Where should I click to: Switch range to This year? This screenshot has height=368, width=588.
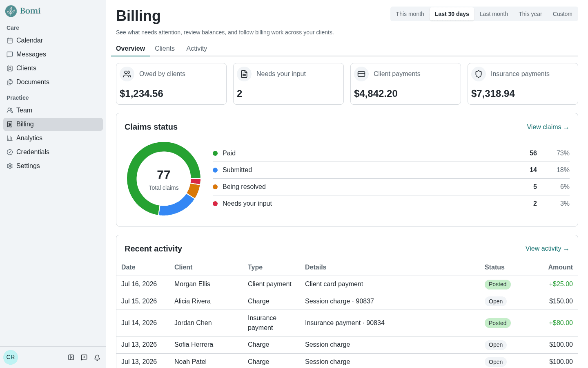coord(530,14)
